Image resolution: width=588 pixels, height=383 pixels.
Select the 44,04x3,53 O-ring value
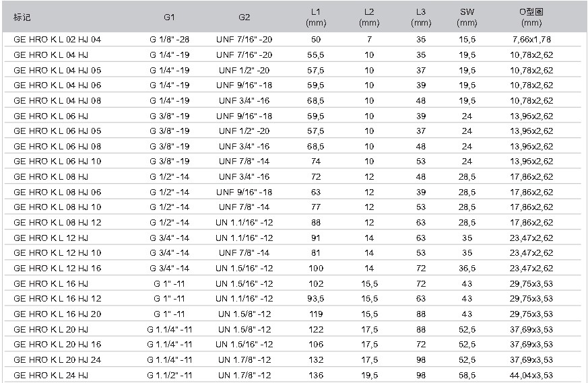(x=531, y=375)
